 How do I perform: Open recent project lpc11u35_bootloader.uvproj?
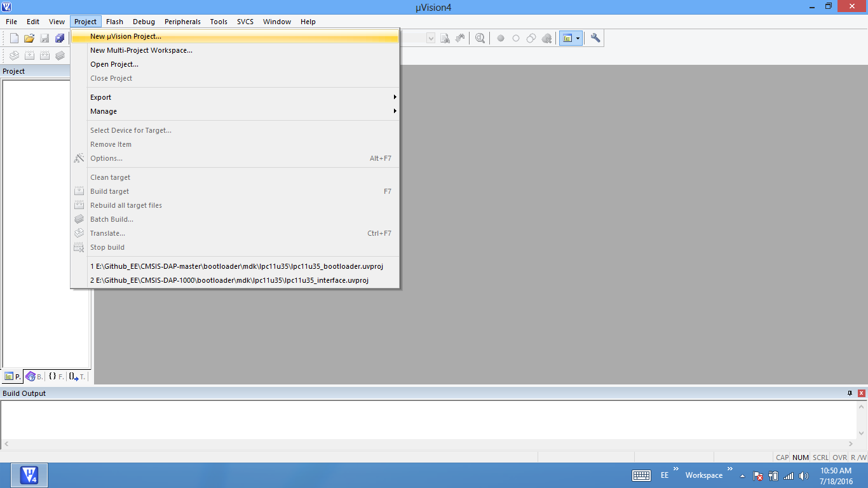235,266
